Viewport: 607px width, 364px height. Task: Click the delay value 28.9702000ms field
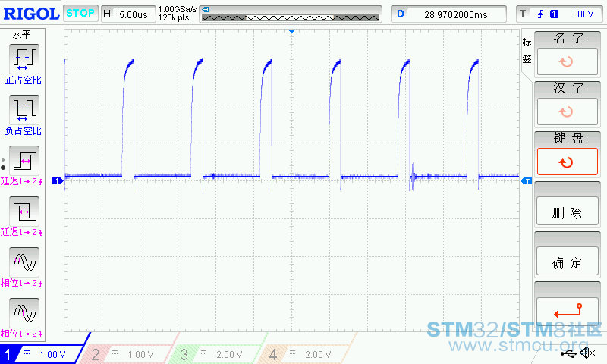point(448,14)
